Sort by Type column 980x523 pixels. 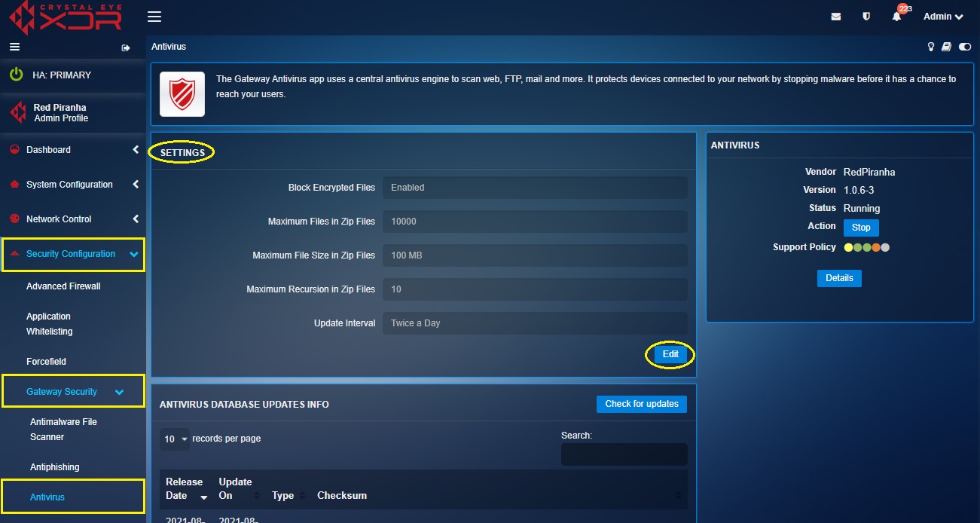pos(289,496)
